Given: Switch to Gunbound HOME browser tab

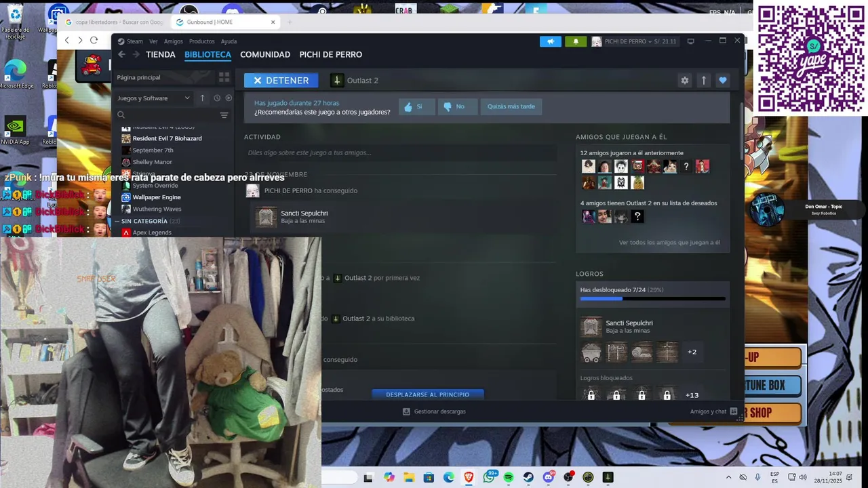Looking at the screenshot, I should [x=224, y=22].
